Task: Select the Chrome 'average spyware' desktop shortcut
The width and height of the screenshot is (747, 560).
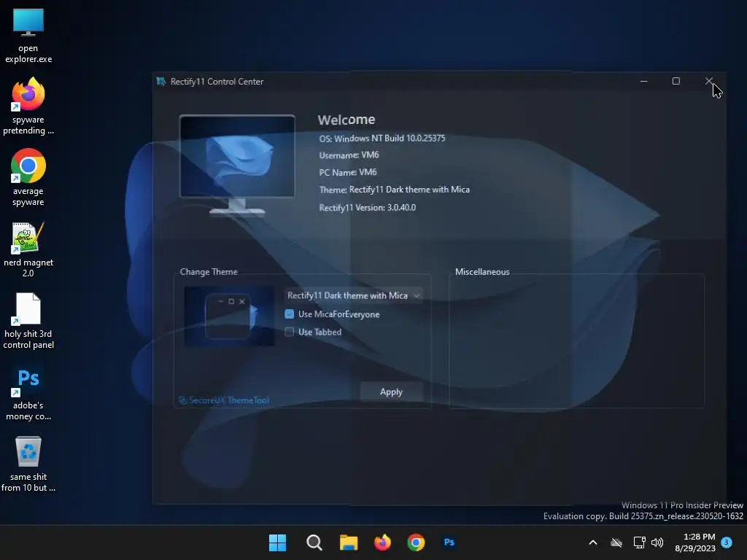Action: point(28,177)
